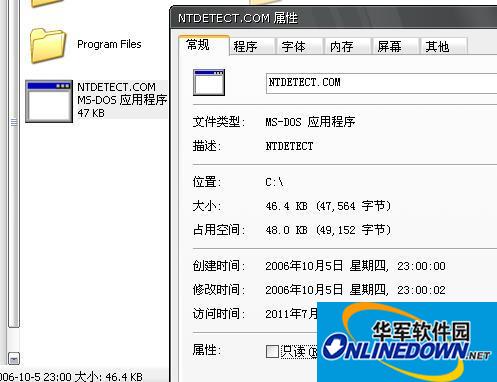Click the 'NTDETECT.COM 属性' dialog title bar
Viewport: 497px width, 382px height.
[333, 18]
